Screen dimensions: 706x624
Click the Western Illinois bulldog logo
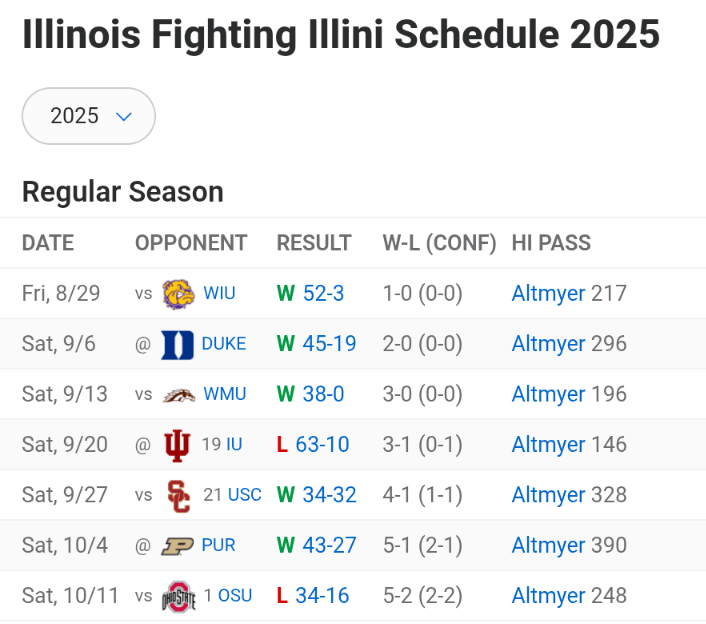[x=178, y=294]
